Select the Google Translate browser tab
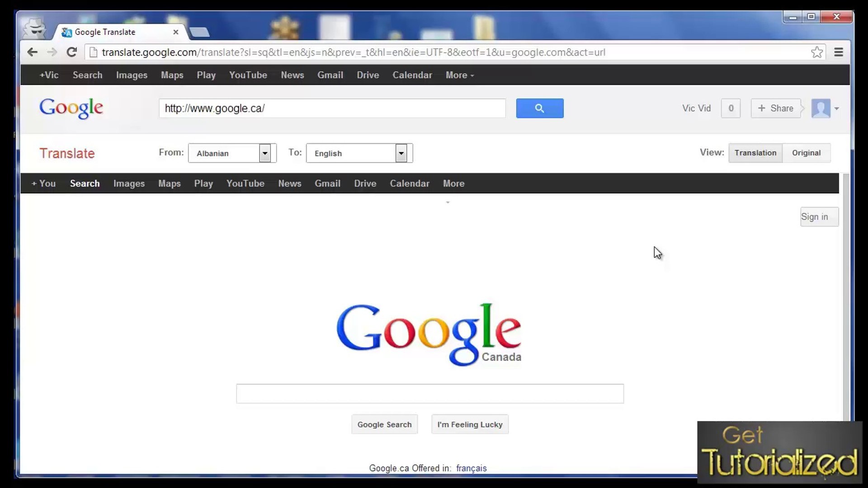Viewport: 868px width, 488px height. click(105, 32)
